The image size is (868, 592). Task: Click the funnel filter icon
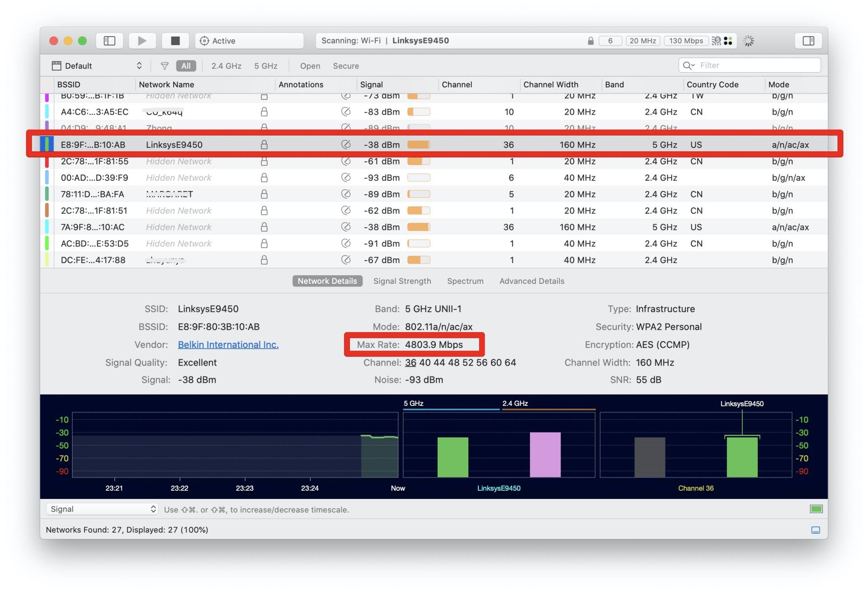pos(165,66)
